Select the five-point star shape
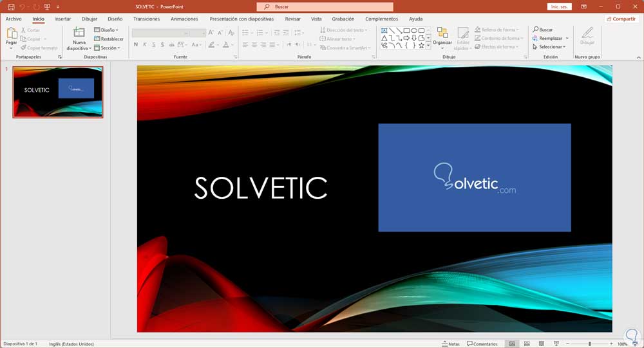 tap(421, 46)
